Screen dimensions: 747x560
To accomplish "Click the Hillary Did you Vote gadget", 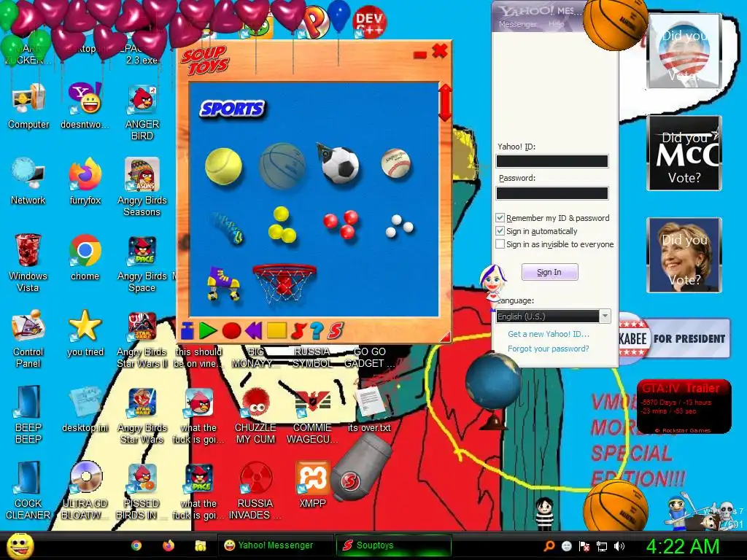I will click(684, 255).
